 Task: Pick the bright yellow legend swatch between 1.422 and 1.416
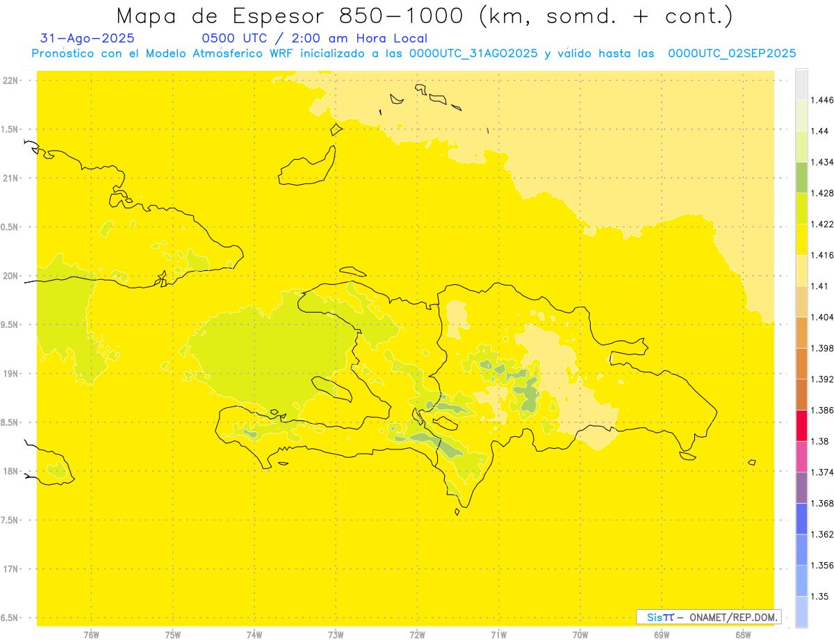801,240
